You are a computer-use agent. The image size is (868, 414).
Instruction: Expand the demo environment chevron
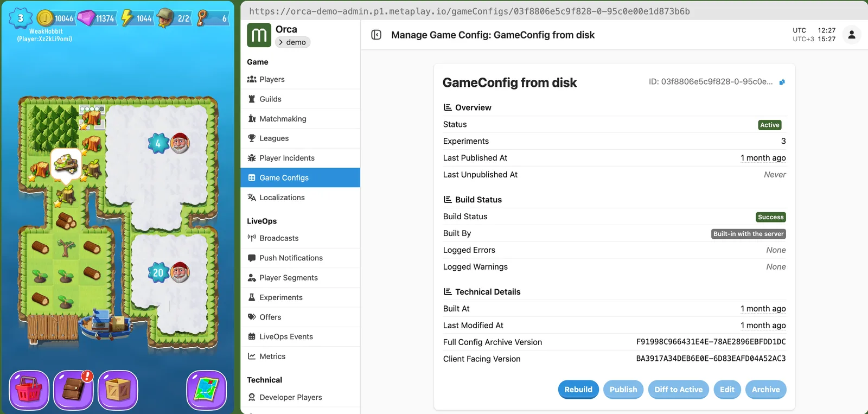click(x=281, y=42)
